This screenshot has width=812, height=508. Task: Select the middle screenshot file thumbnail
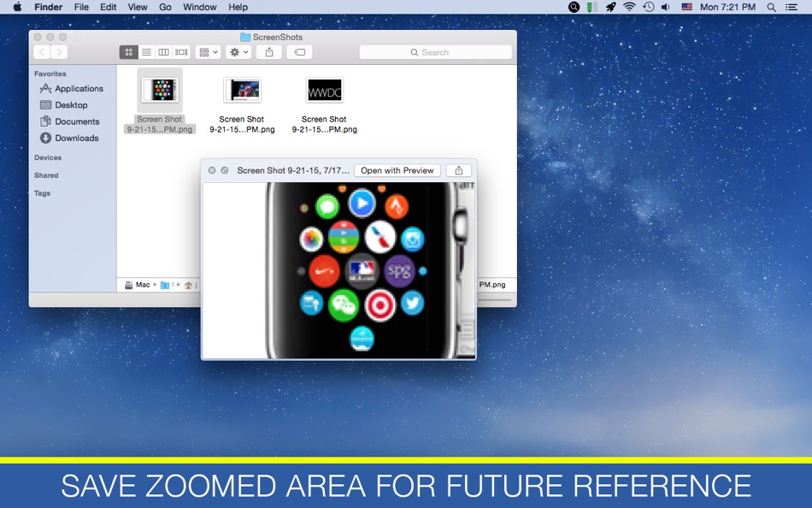243,90
